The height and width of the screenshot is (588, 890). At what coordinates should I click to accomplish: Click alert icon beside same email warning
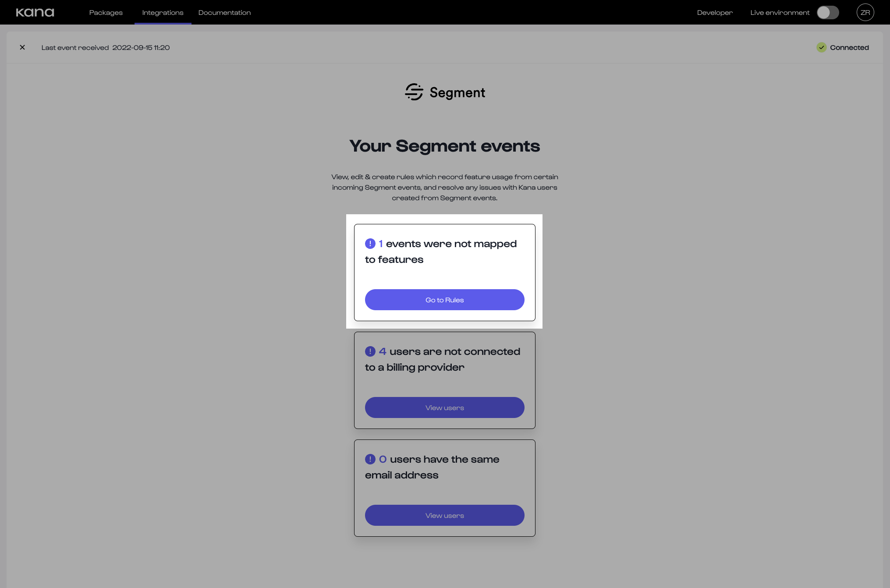tap(370, 459)
